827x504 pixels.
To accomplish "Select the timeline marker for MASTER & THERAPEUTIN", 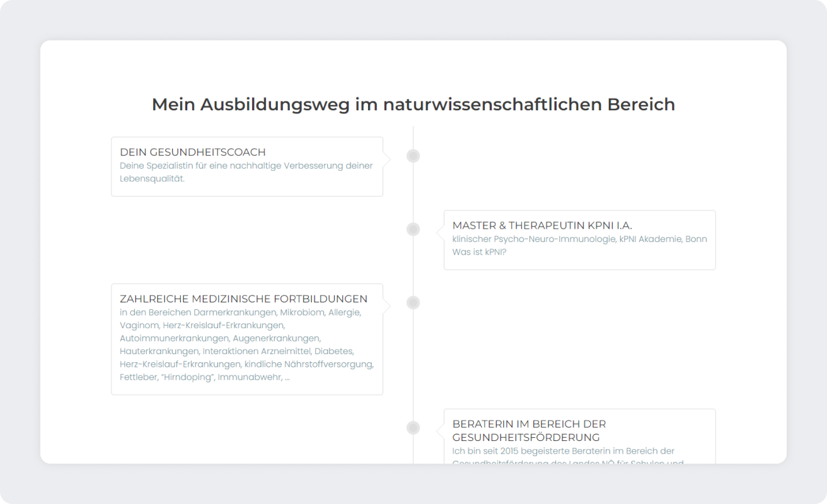I will (413, 229).
